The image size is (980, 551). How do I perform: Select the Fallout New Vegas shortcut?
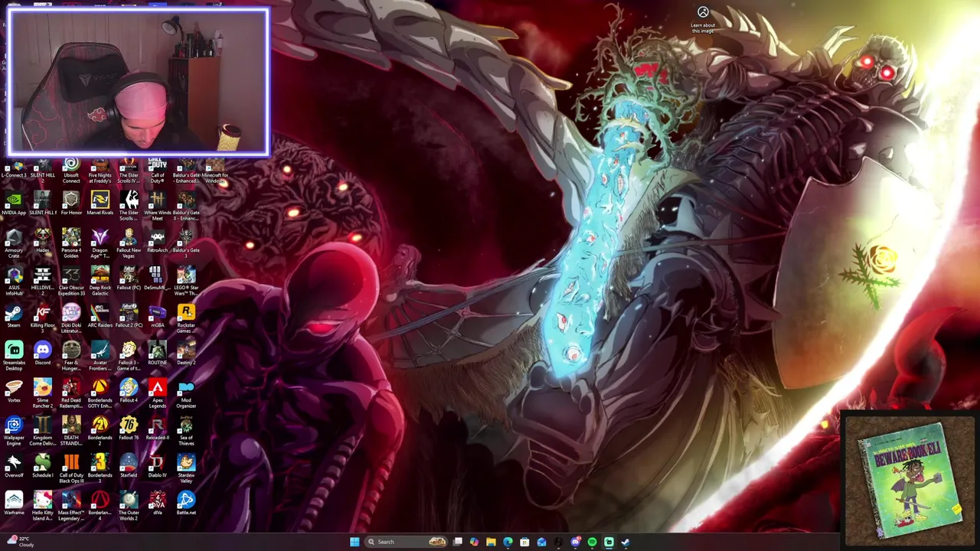point(129,245)
